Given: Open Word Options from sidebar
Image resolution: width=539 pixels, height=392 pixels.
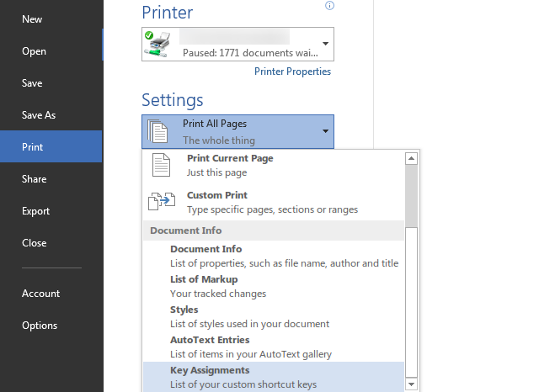Looking at the screenshot, I should click(40, 326).
